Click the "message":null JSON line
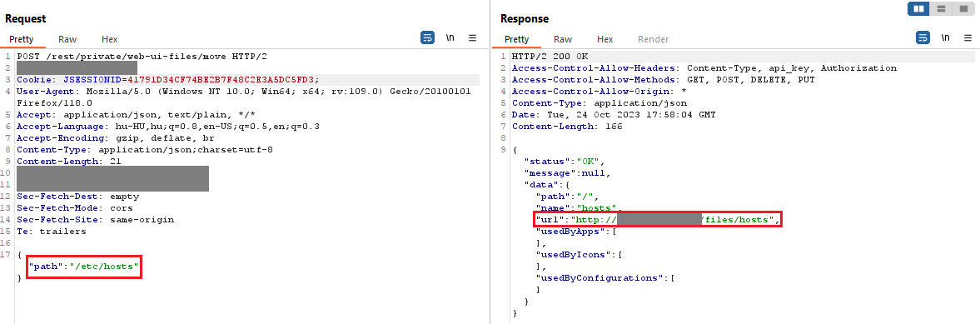This screenshot has height=324, width=980. pyautogui.click(x=568, y=173)
